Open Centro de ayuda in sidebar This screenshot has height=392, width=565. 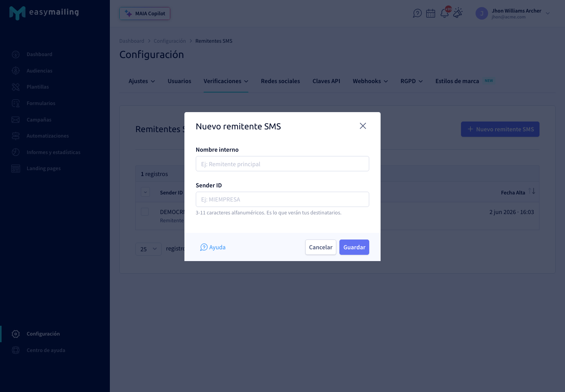tap(46, 350)
